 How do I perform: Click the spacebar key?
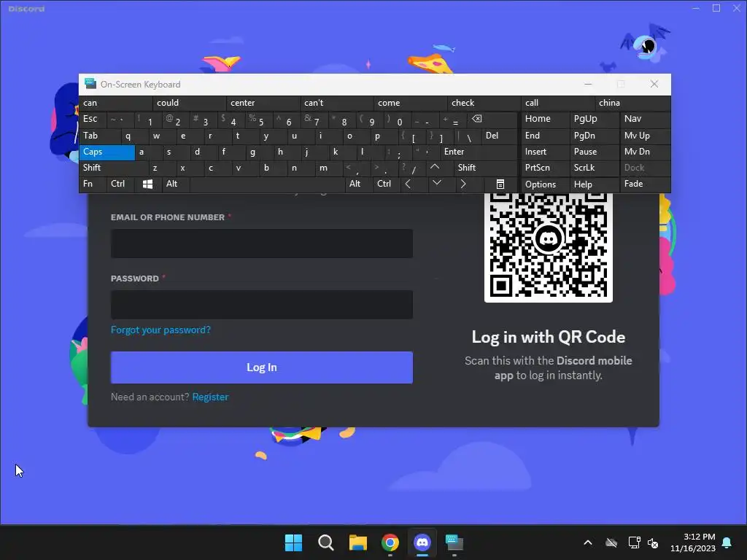[267, 184]
